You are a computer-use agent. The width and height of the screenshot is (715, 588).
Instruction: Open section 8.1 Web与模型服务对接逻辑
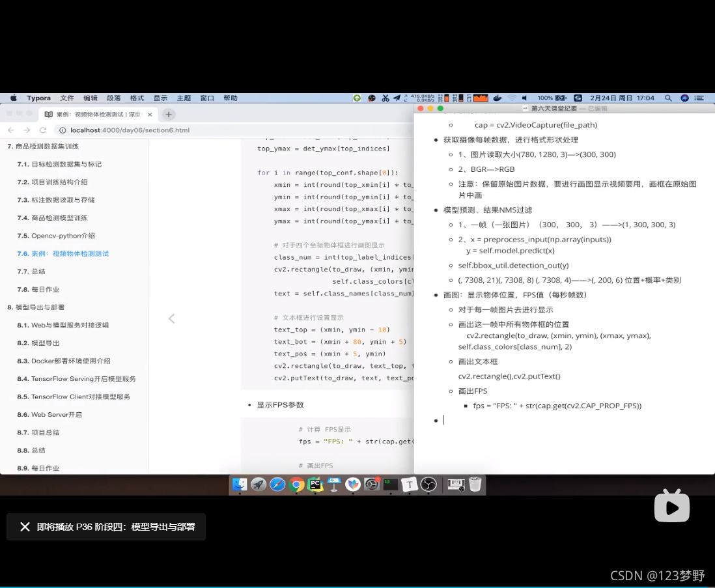[x=63, y=325]
